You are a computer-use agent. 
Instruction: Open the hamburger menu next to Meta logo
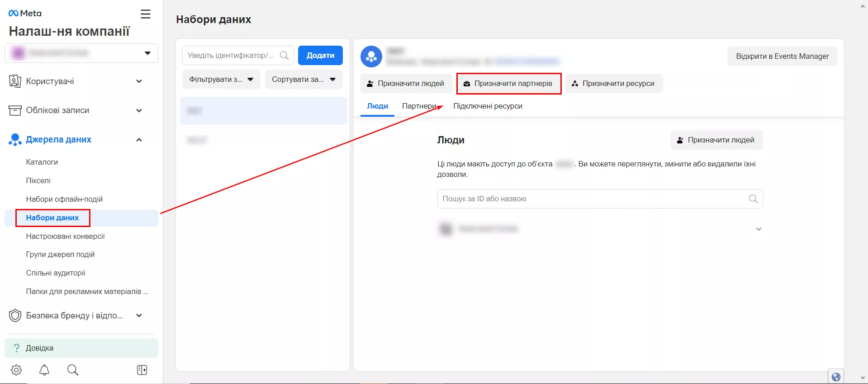point(146,14)
